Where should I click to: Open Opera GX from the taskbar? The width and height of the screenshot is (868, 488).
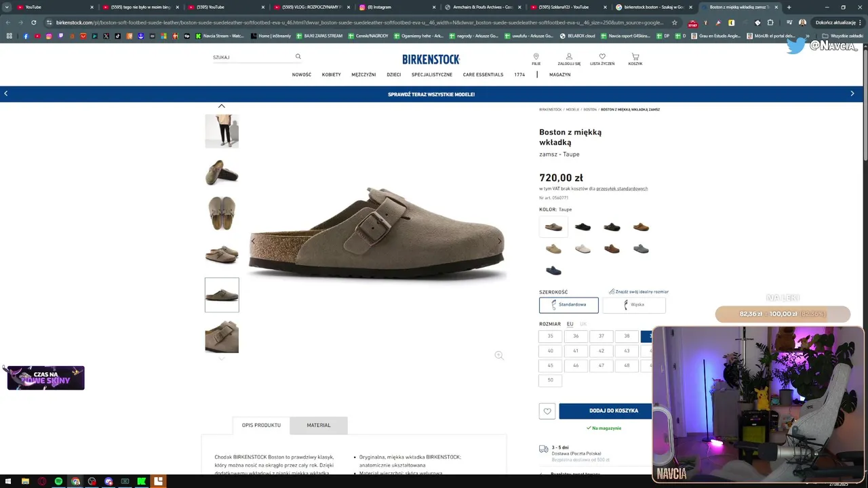[42, 481]
